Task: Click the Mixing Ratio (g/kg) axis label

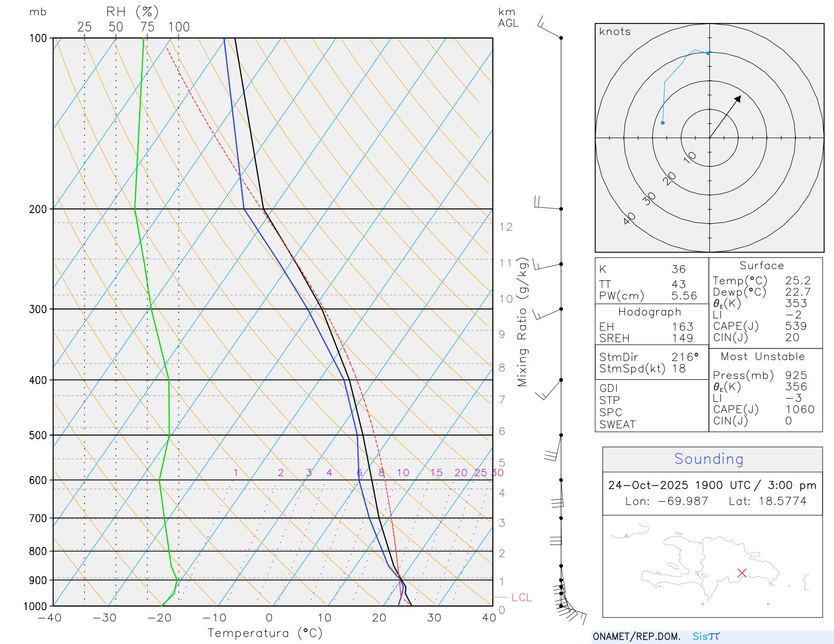Action: (x=522, y=322)
